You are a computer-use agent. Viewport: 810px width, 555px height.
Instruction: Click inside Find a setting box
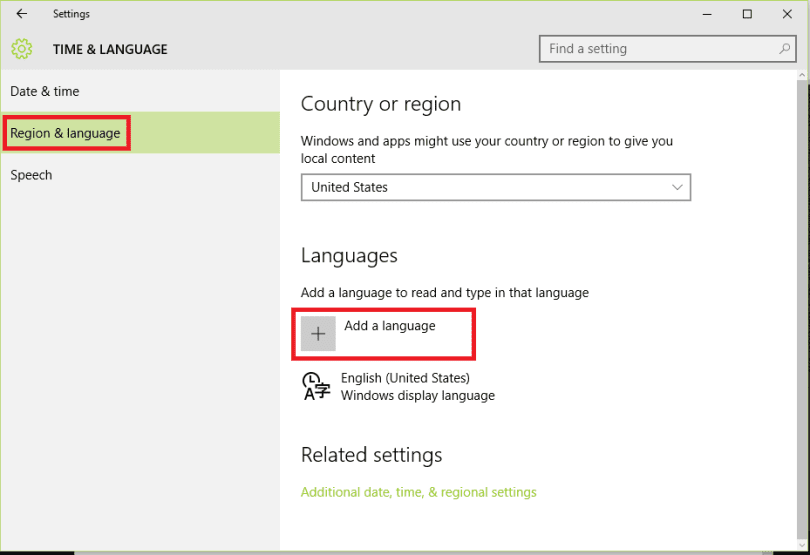667,49
